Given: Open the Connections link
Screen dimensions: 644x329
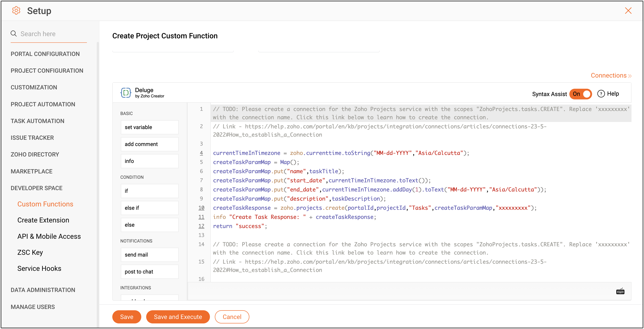Looking at the screenshot, I should point(611,75).
